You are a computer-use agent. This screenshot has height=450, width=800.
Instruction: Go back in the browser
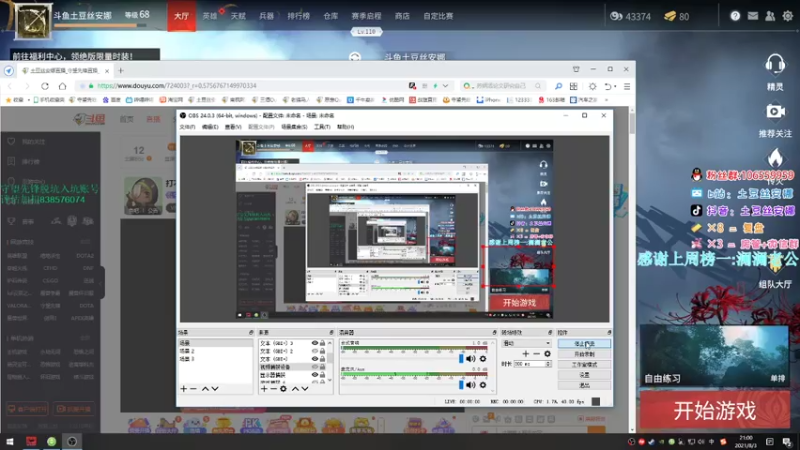[10, 86]
